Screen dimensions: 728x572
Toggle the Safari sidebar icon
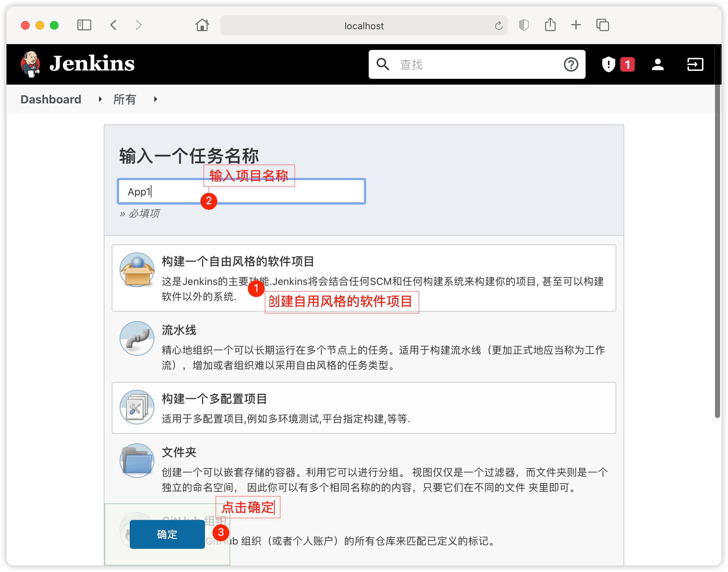click(x=84, y=25)
